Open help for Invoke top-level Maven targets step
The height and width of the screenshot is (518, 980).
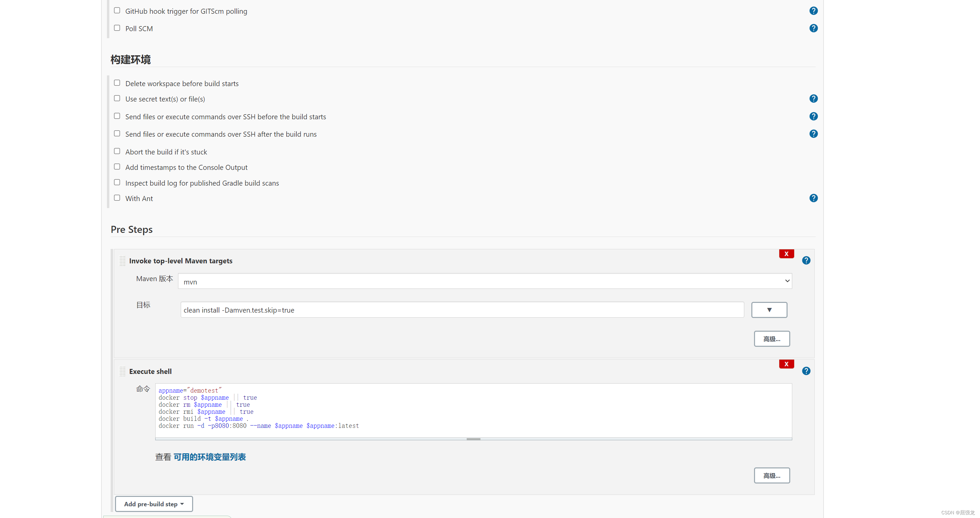[806, 260]
